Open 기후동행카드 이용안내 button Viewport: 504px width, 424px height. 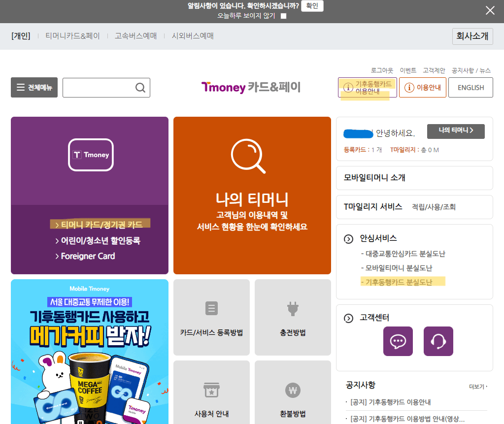click(368, 87)
